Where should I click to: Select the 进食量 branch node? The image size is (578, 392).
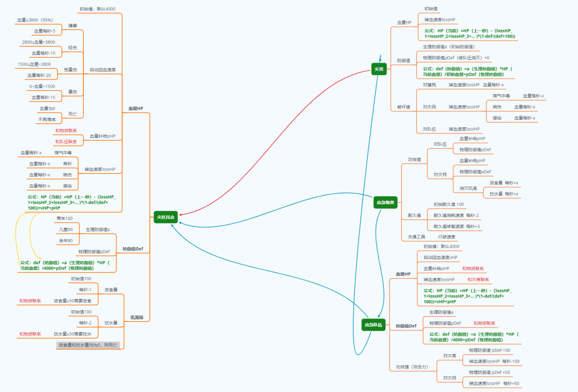111,289
